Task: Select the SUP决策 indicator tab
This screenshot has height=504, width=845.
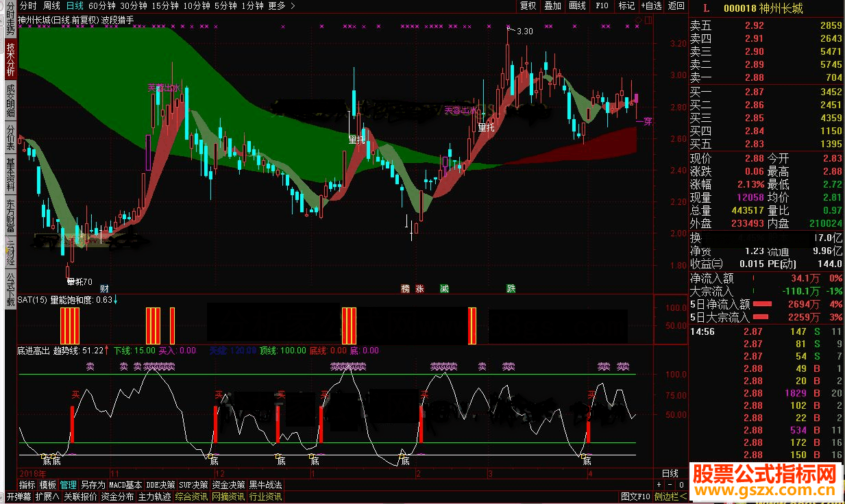Action: 193,484
